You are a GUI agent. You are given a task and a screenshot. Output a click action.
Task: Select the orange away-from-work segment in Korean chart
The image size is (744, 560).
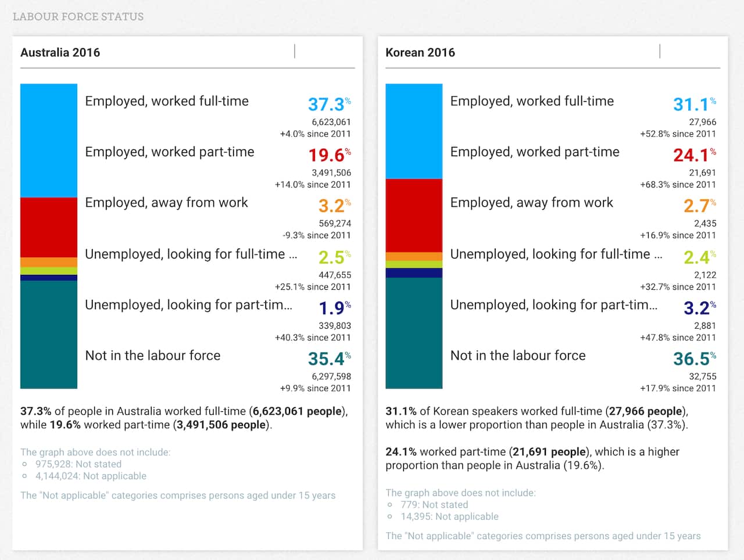tap(414, 256)
